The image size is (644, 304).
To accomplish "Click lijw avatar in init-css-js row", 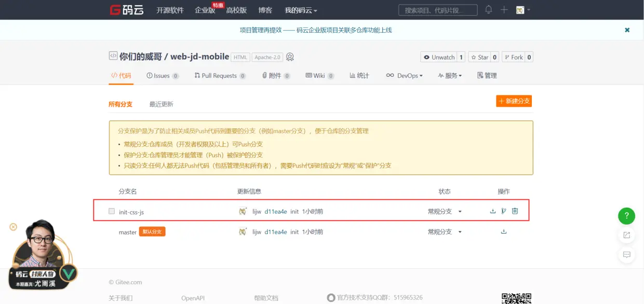I will 243,211.
